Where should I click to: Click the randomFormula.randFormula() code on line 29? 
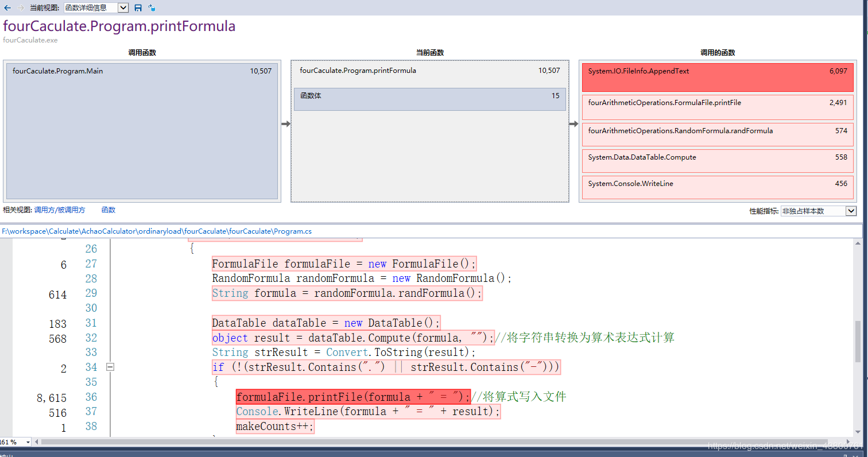point(347,293)
